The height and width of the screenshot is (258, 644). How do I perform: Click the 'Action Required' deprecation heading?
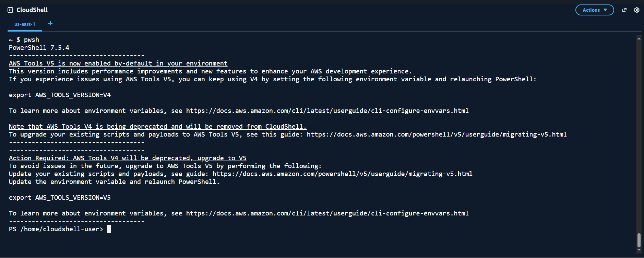point(128,158)
